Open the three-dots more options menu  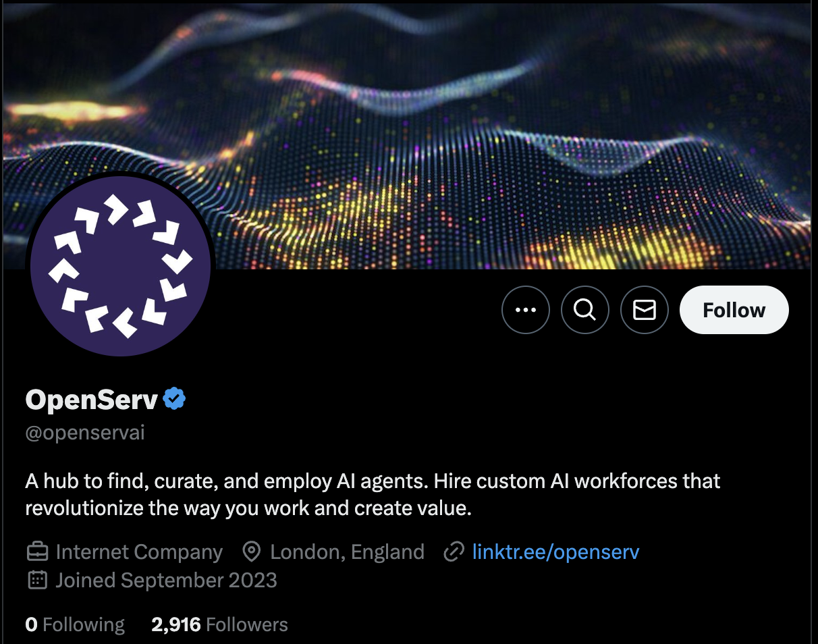(x=526, y=310)
